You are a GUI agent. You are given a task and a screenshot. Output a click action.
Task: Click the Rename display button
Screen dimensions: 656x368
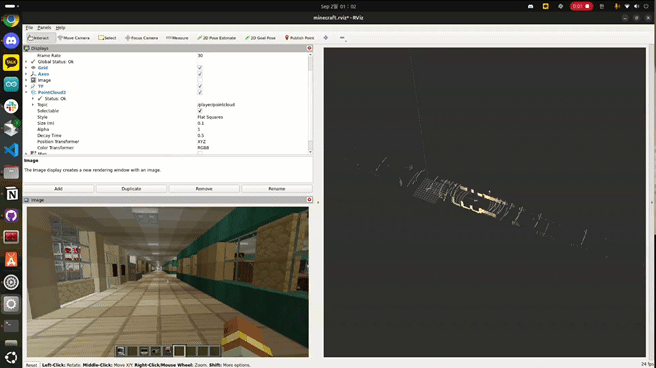[277, 189]
